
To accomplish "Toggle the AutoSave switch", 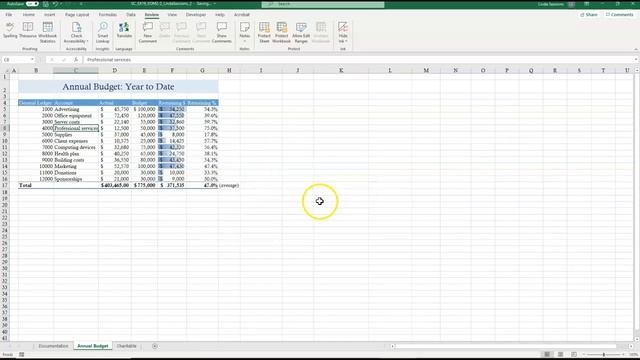I will [32, 4].
